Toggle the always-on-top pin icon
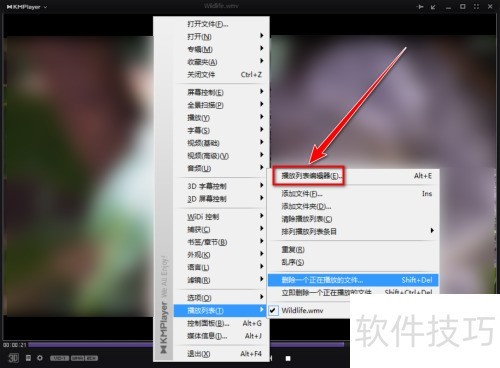The width and height of the screenshot is (500, 368). (420, 7)
